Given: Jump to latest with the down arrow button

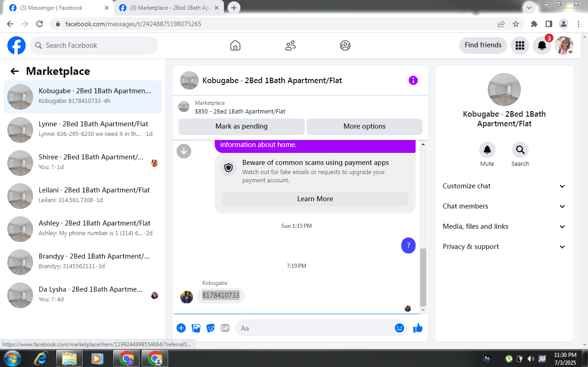Looking at the screenshot, I should pyautogui.click(x=184, y=151).
